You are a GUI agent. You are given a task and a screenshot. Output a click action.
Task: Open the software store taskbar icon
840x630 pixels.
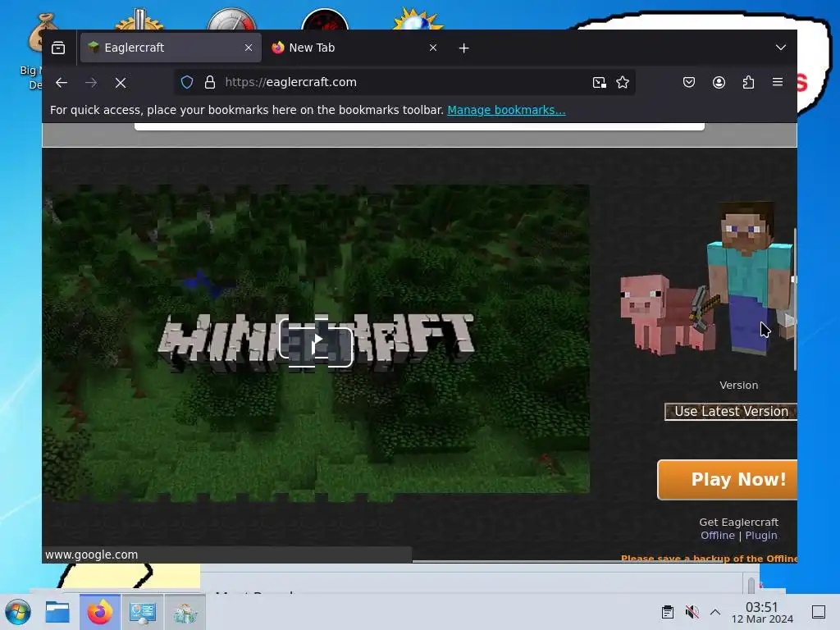pos(185,612)
